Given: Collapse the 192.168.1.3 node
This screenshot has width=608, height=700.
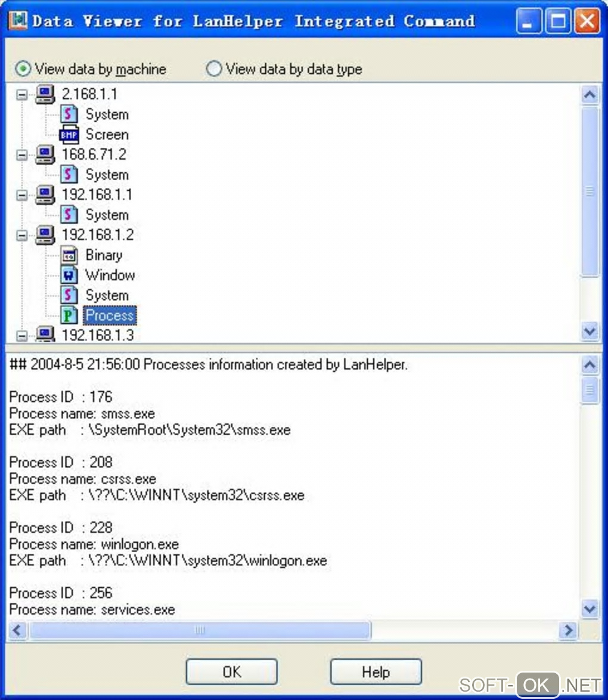Looking at the screenshot, I should (x=21, y=335).
